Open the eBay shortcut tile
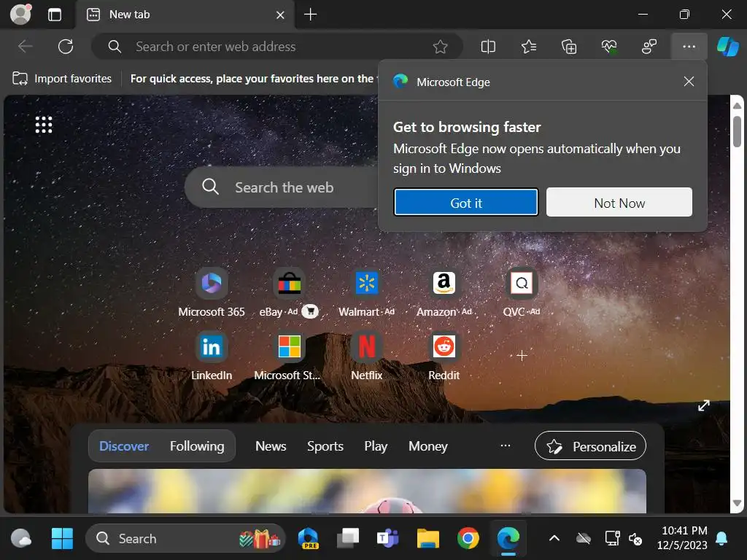The image size is (747, 560). [289, 284]
